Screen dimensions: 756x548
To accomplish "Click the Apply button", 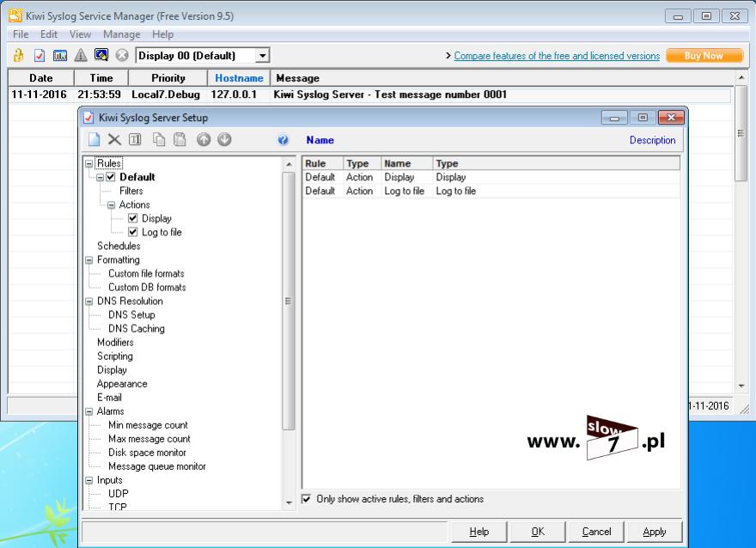I will click(655, 532).
